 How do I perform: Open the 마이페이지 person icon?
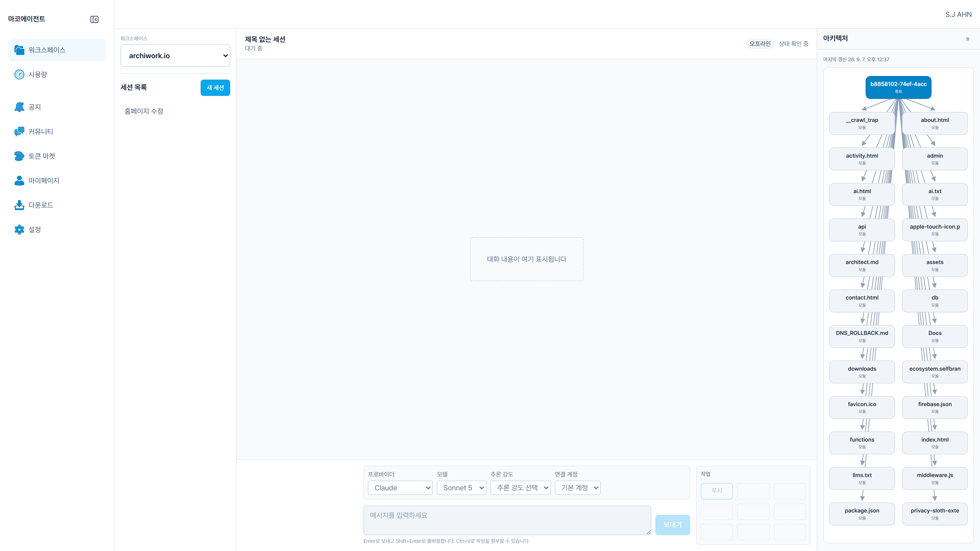point(19,180)
